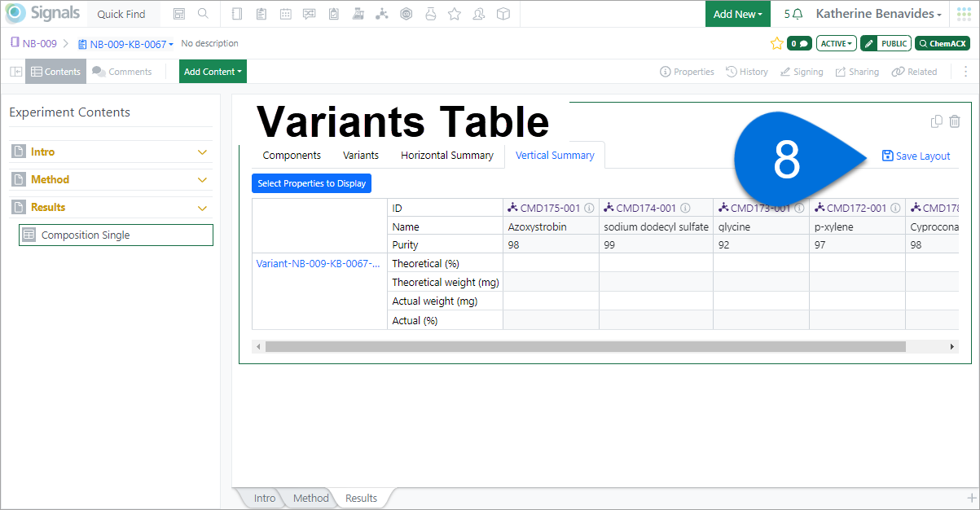This screenshot has width=980, height=510.
Task: Open the round flask icon
Action: 430,14
